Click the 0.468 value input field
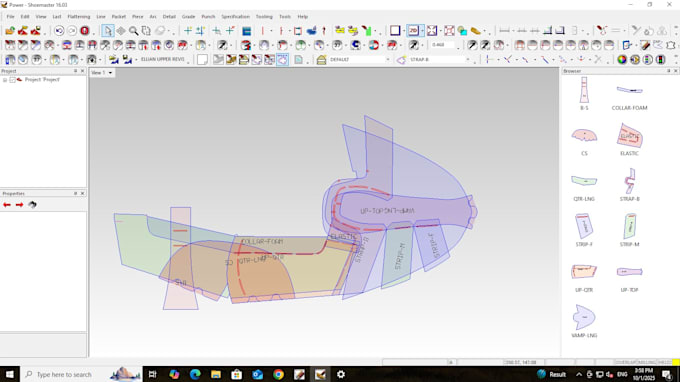The image size is (680, 382). 442,45
